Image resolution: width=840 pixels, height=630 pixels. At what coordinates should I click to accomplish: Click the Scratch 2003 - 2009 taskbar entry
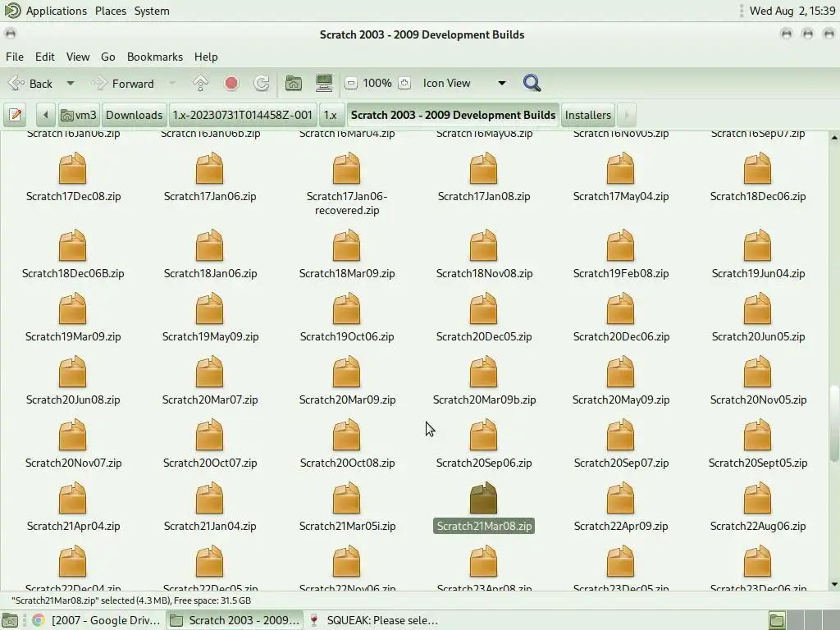coord(235,620)
